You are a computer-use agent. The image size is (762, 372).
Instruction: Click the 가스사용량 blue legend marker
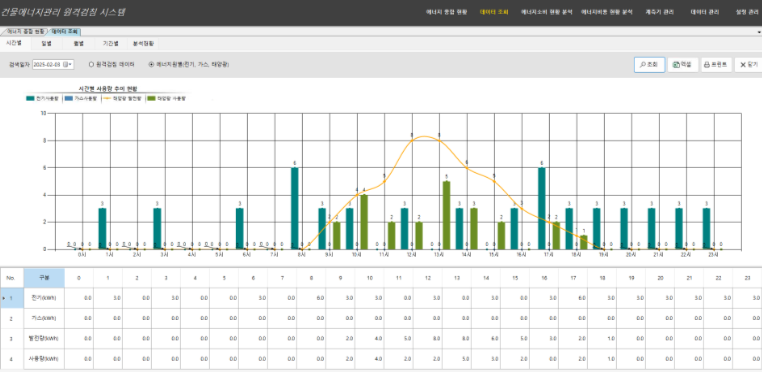click(68, 98)
